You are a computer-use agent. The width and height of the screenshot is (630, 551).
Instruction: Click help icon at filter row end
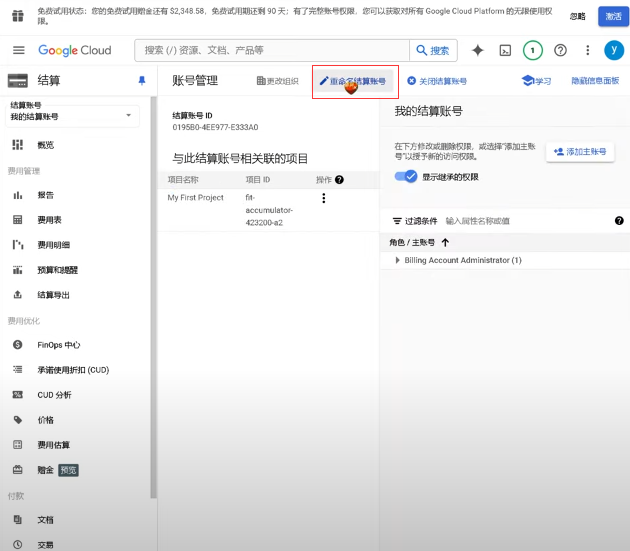click(619, 221)
